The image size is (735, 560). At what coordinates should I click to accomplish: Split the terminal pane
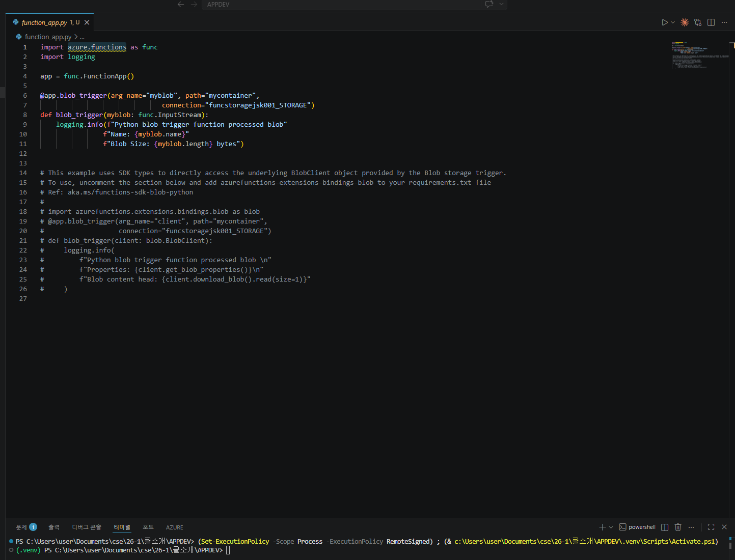click(x=665, y=527)
